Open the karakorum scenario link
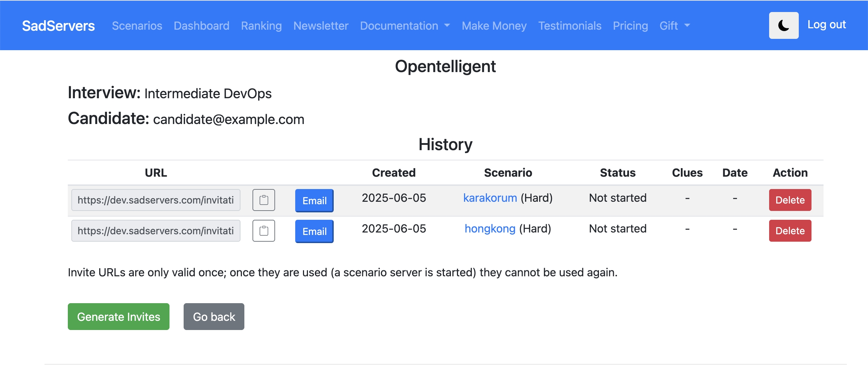Screen dimensions: 868x371 click(x=490, y=198)
